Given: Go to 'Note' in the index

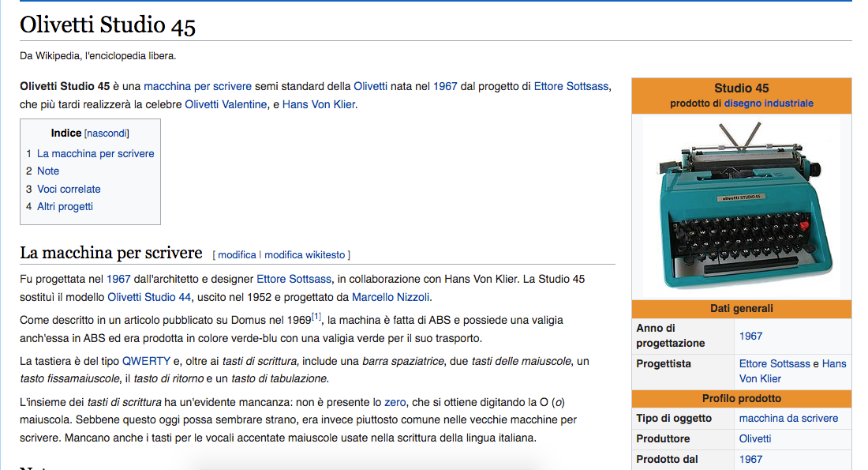Looking at the screenshot, I should 48,171.
